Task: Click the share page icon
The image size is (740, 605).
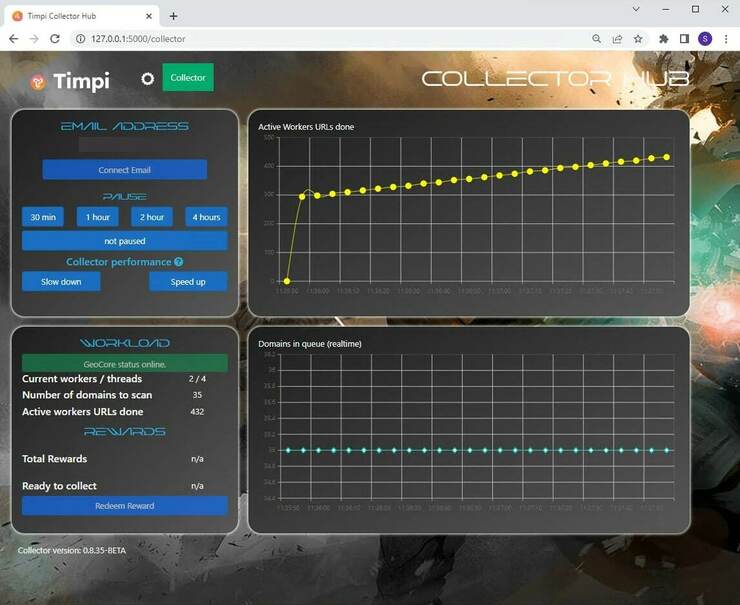Action: coord(617,39)
